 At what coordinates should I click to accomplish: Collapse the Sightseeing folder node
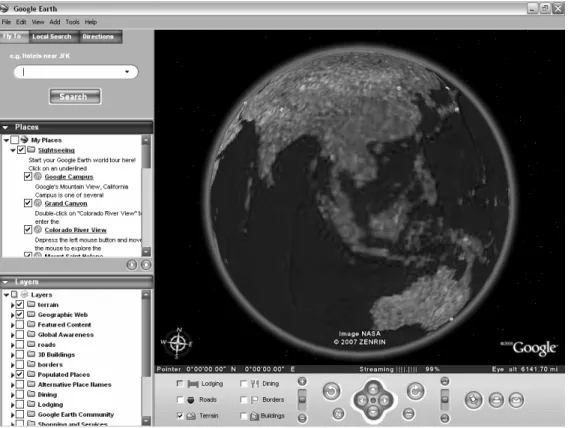pos(13,150)
